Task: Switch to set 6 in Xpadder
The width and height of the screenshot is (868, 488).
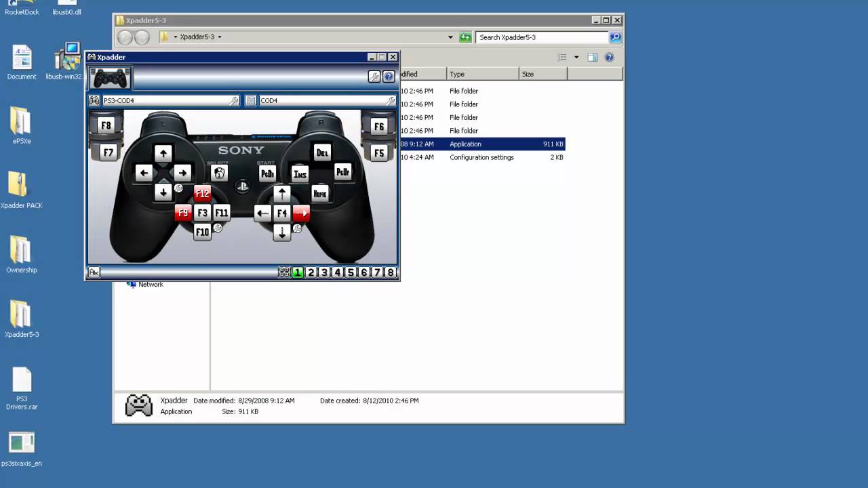Action: pos(363,272)
